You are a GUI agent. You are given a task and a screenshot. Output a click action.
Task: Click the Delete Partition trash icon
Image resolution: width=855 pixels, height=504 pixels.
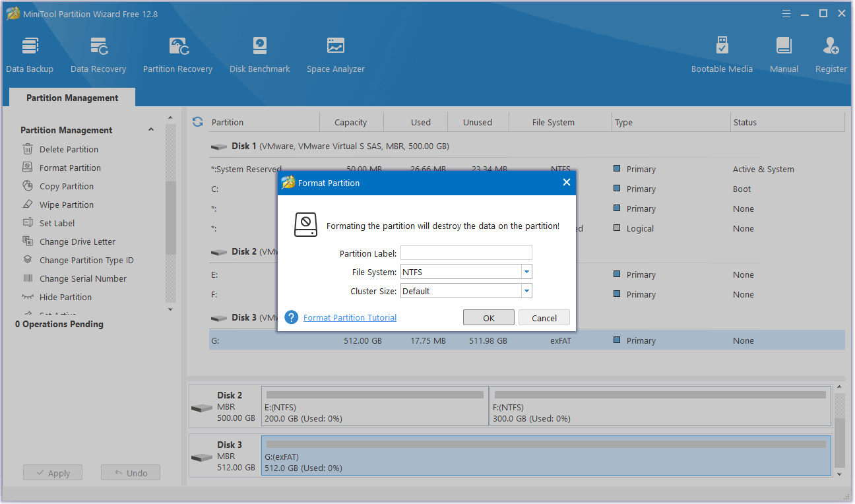28,149
